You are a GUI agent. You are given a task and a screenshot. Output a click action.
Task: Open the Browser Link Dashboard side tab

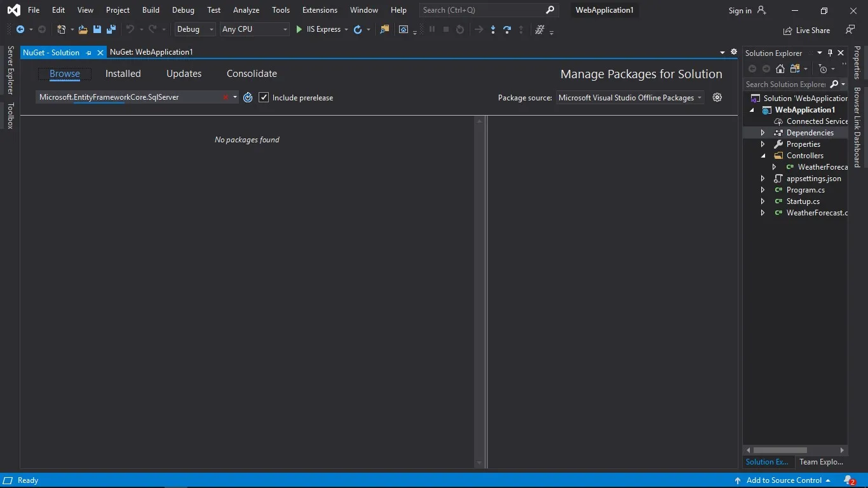point(857,127)
